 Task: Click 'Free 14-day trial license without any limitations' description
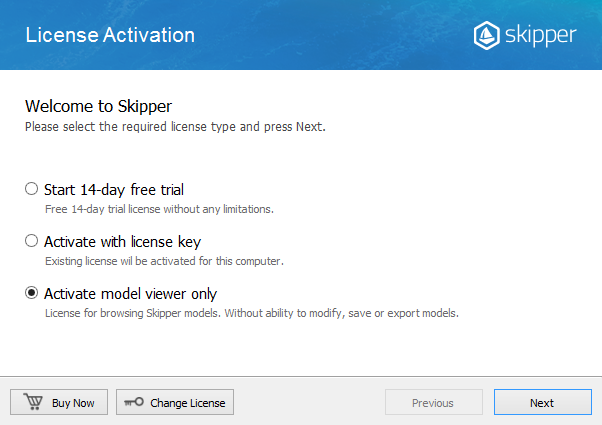(159, 209)
